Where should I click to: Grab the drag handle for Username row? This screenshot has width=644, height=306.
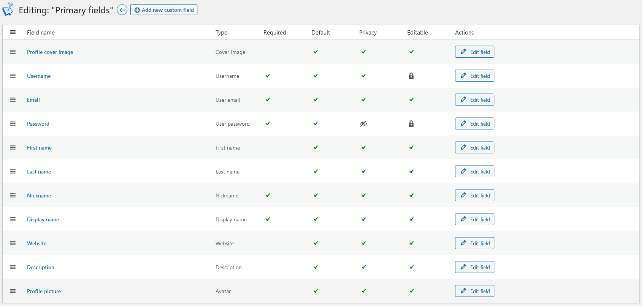[x=13, y=76]
